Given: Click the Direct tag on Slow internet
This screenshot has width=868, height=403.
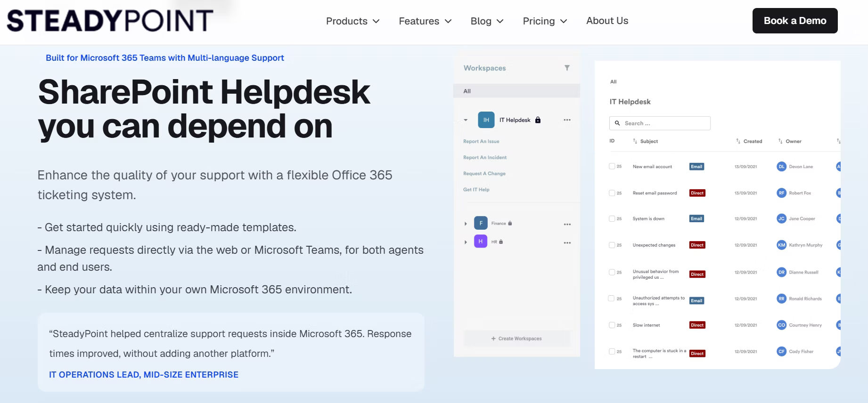Looking at the screenshot, I should click(697, 325).
